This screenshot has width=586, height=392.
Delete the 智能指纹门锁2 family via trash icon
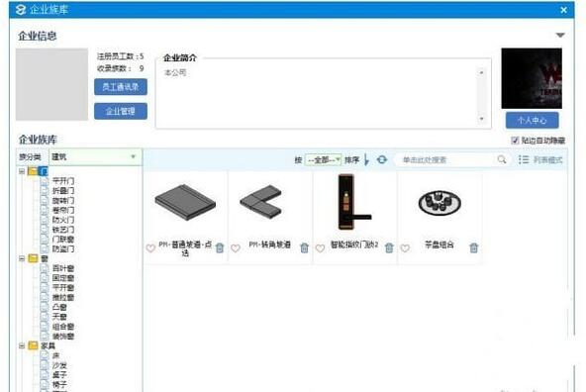[389, 247]
